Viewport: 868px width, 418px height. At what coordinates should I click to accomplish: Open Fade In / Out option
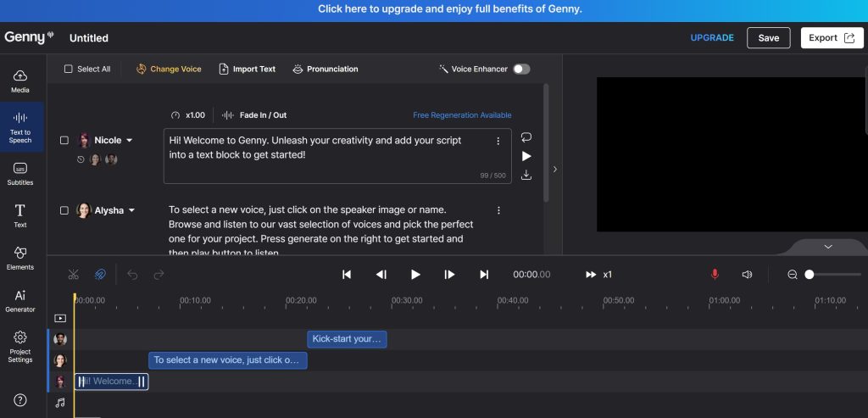pos(254,115)
